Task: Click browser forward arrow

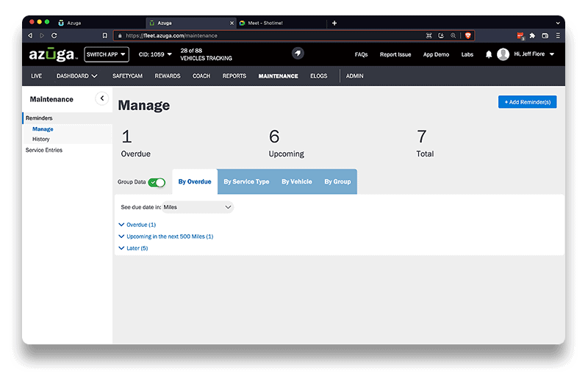Action: point(42,35)
